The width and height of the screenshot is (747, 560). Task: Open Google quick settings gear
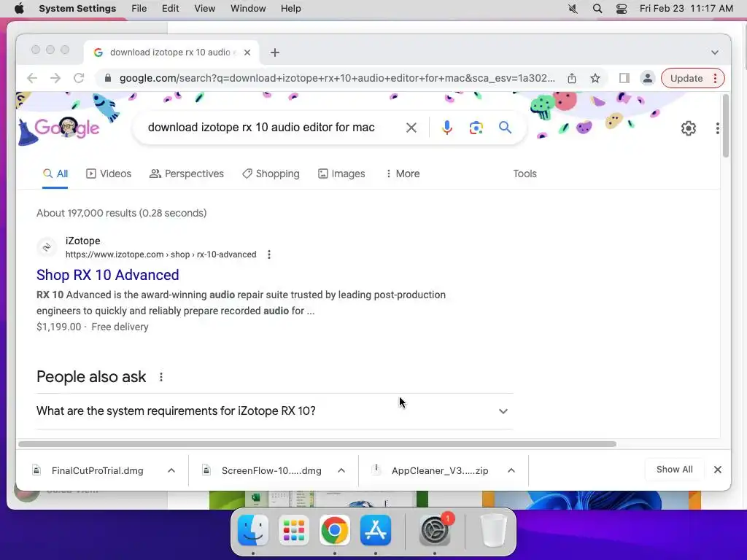[689, 128]
